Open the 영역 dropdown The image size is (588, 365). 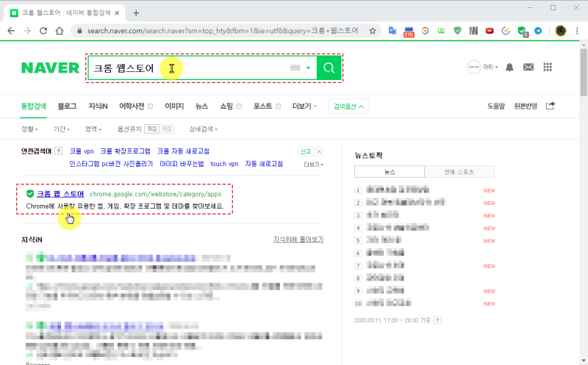93,129
